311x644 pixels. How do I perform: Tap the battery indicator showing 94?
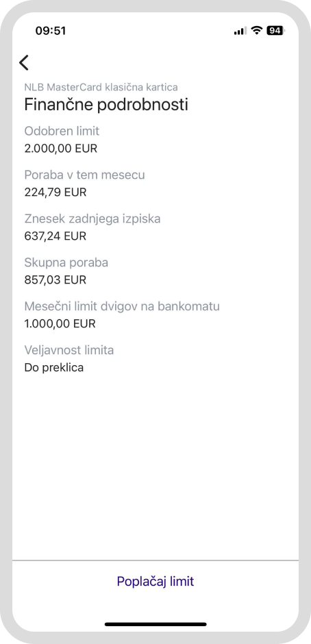pos(275,30)
